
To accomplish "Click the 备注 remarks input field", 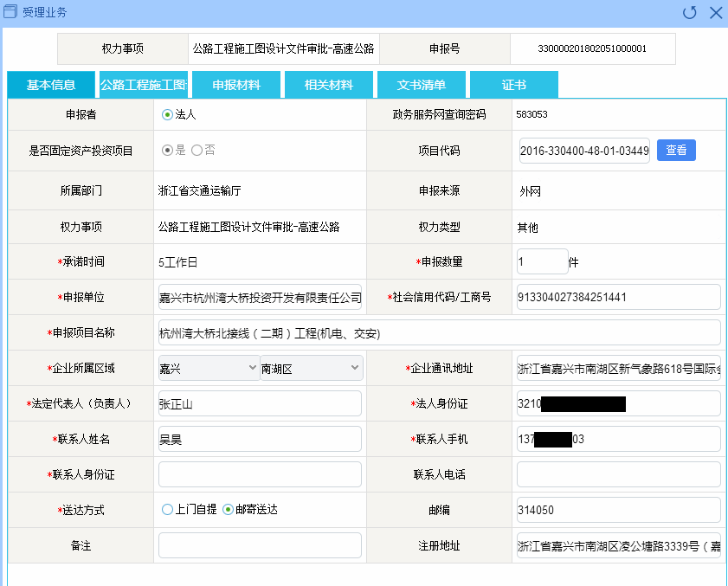I will pyautogui.click(x=260, y=545).
